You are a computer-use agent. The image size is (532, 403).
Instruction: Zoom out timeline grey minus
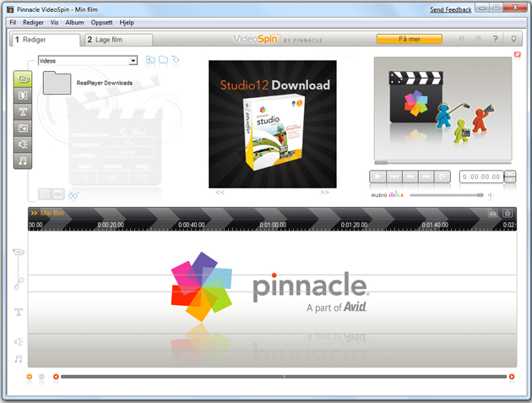coord(41,377)
